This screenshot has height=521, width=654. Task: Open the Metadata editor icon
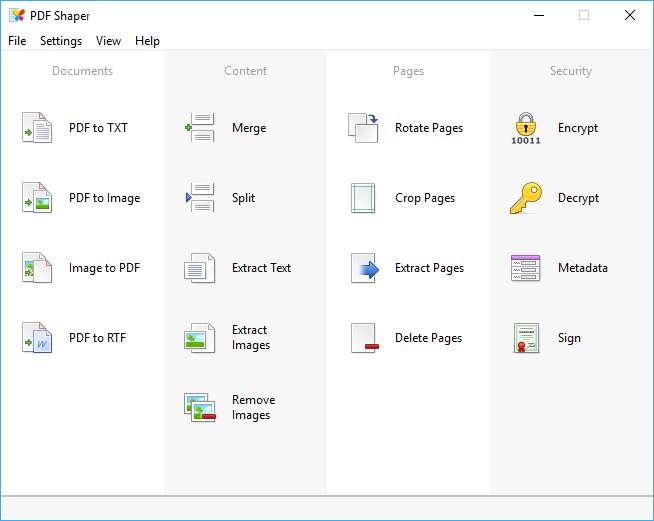tap(526, 268)
